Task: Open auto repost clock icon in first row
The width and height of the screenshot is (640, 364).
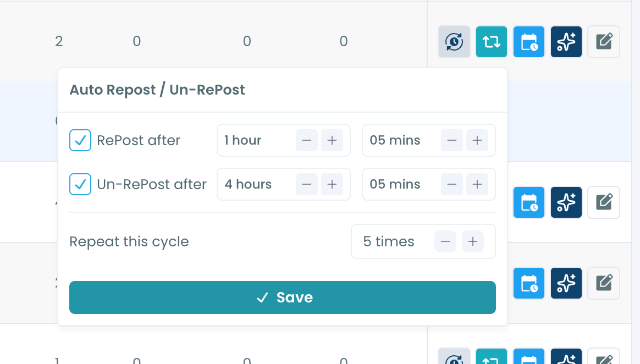Action: click(454, 42)
